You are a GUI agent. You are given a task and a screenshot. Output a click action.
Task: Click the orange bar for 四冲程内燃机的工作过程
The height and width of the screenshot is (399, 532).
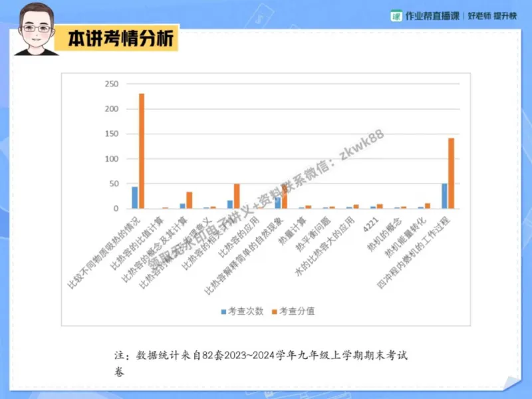click(x=452, y=174)
